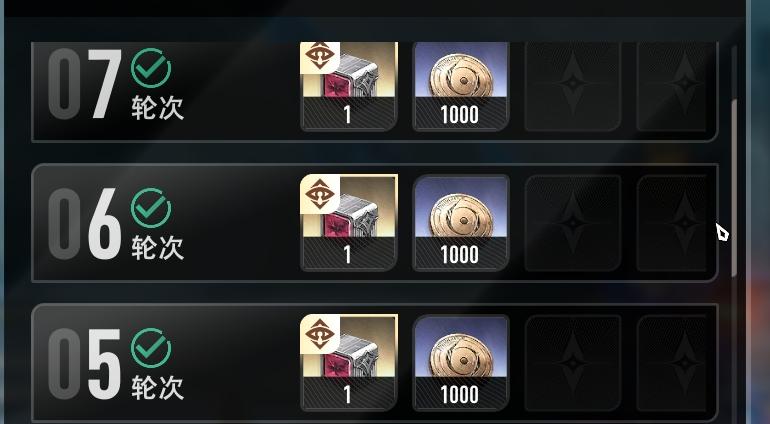Click round 05 gold coin 1000 reward
770x424 pixels.
[461, 363]
